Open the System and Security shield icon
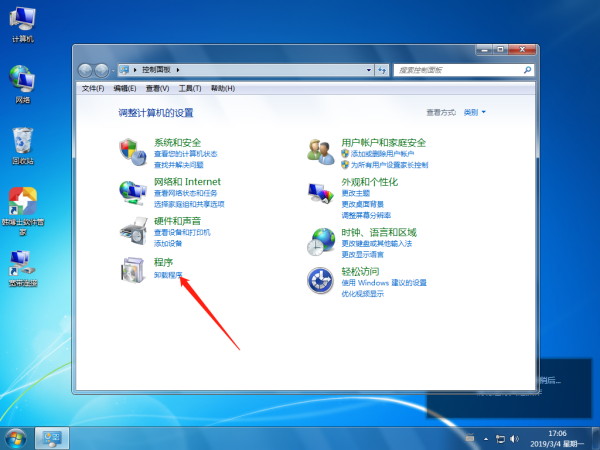 (133, 152)
